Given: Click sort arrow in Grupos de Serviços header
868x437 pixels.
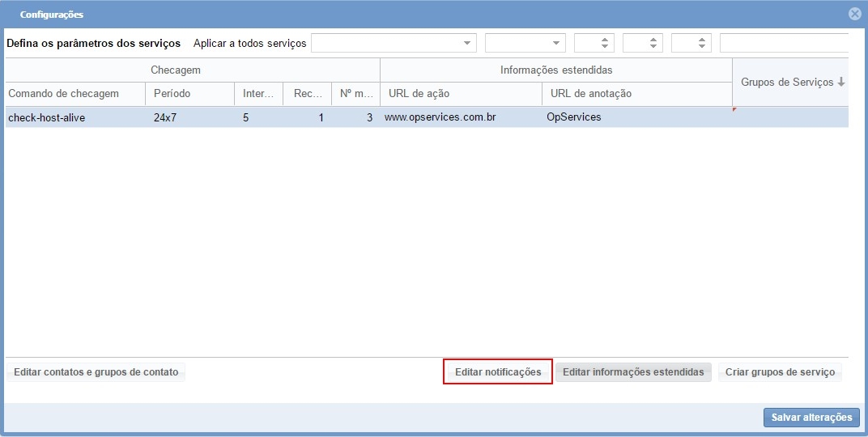Looking at the screenshot, I should click(841, 83).
